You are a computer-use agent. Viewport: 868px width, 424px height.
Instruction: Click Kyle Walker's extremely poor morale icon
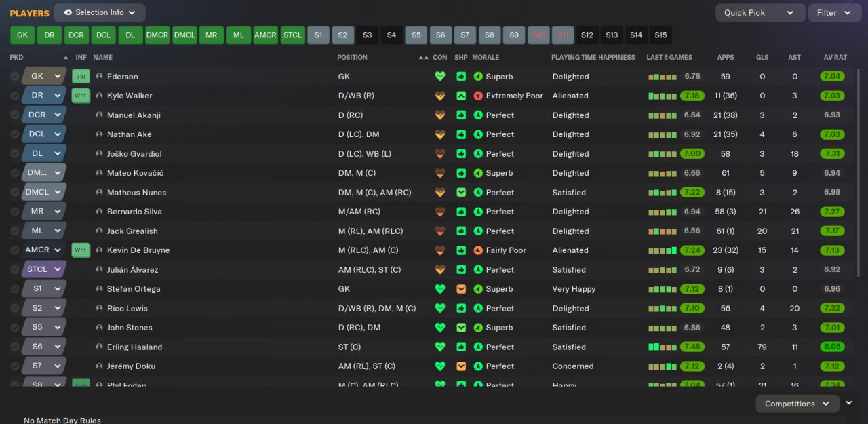[478, 96]
